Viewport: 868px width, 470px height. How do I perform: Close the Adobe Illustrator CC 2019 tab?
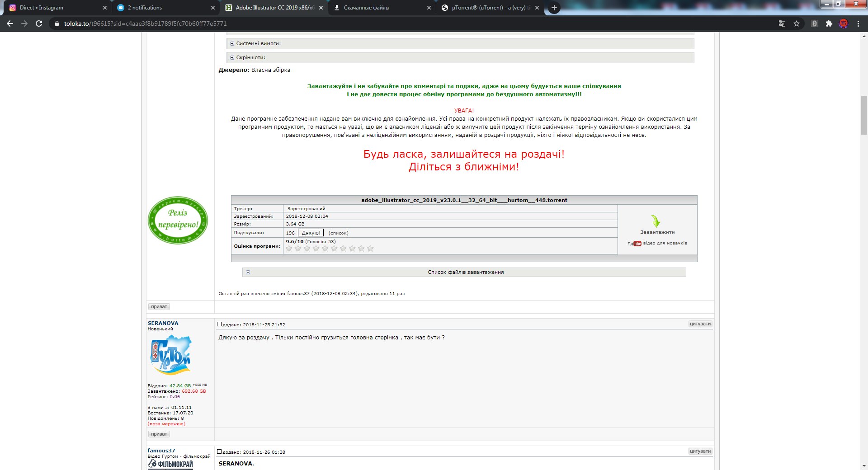pos(321,8)
